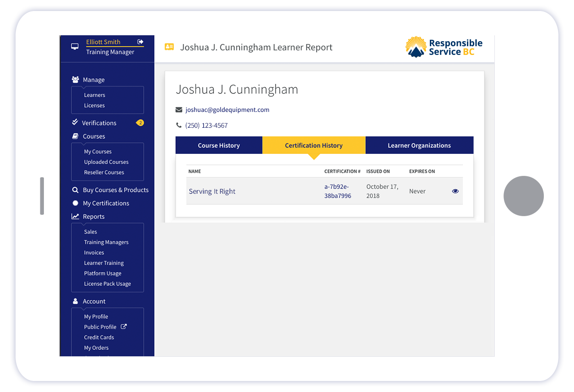Click the Serving It Right course link
Viewport: 574px width, 392px height.
click(212, 191)
